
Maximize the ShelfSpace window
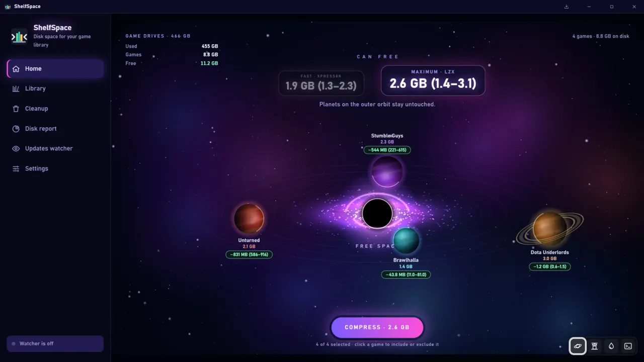coord(612,7)
